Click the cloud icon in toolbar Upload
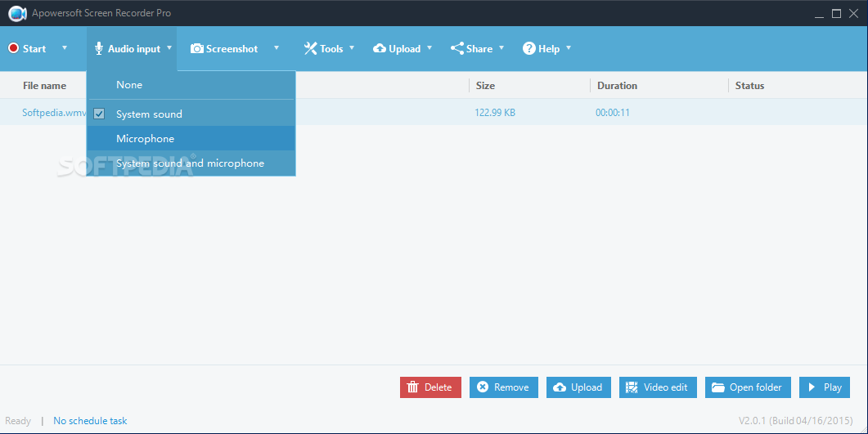This screenshot has width=868, height=434. (x=380, y=49)
